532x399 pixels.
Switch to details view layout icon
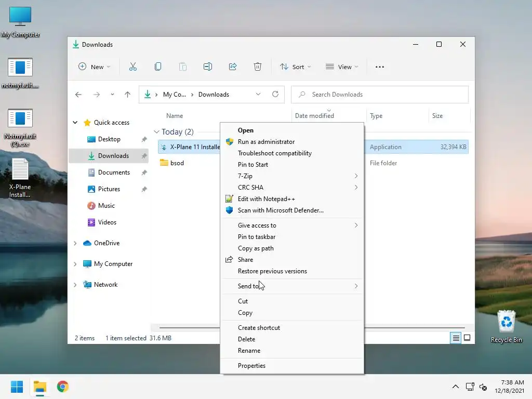click(456, 338)
